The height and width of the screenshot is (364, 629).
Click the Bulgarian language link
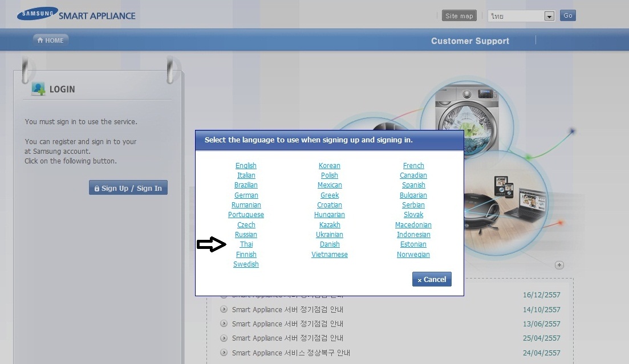click(x=413, y=195)
